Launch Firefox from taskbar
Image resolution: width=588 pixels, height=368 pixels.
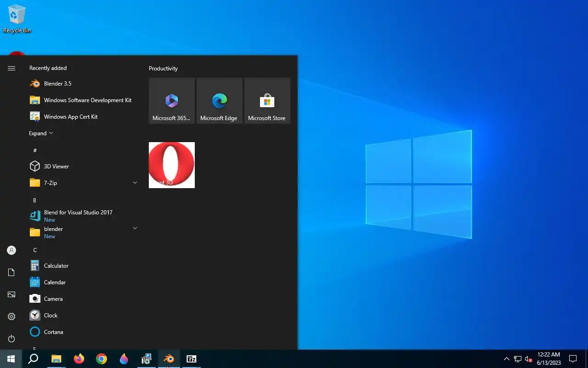click(x=79, y=359)
